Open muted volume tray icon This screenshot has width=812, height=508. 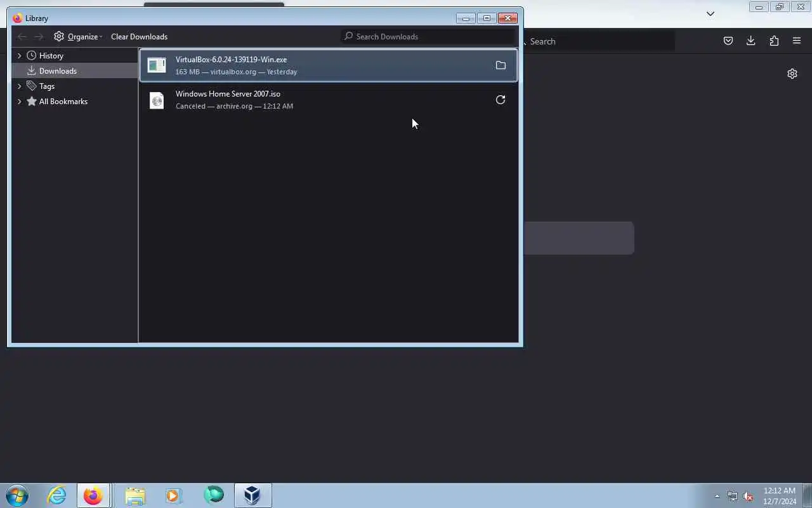coord(749,496)
